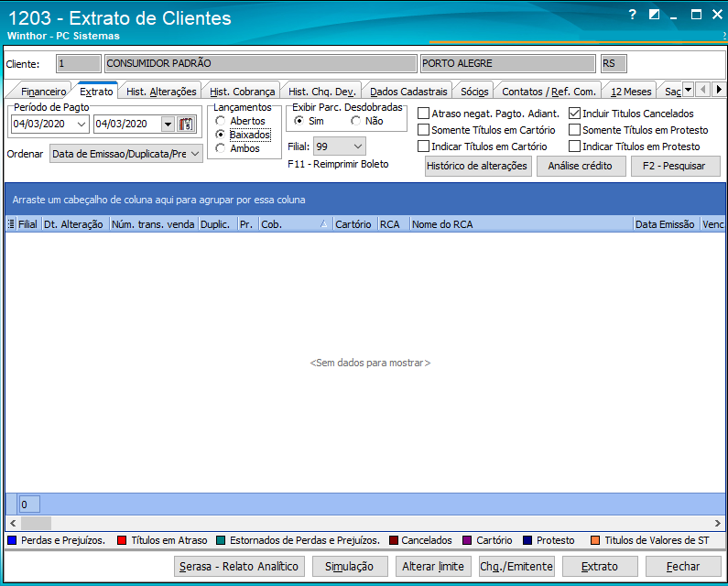This screenshot has width=728, height=586.
Task: Click blue Perdas e Prejuízos swatch
Action: (x=12, y=540)
